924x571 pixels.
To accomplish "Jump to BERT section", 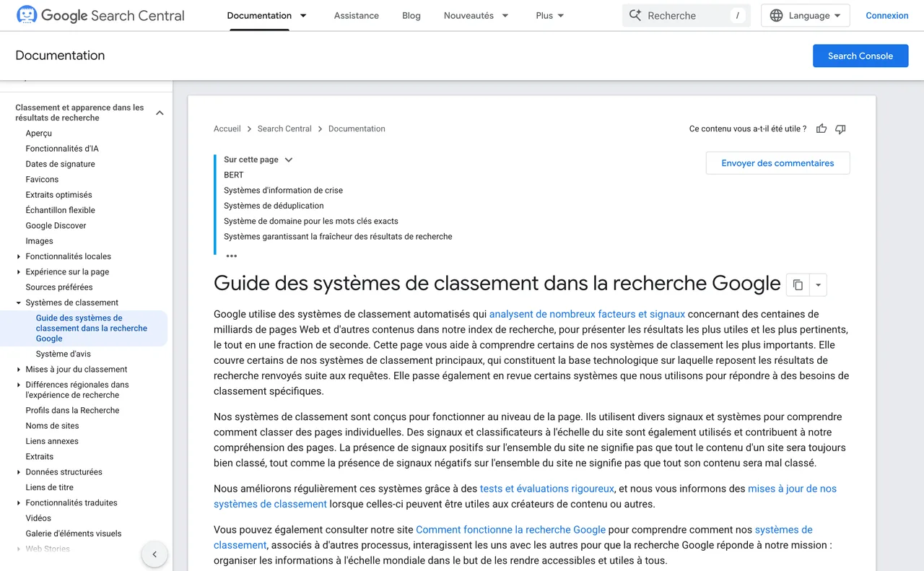I will [x=234, y=175].
